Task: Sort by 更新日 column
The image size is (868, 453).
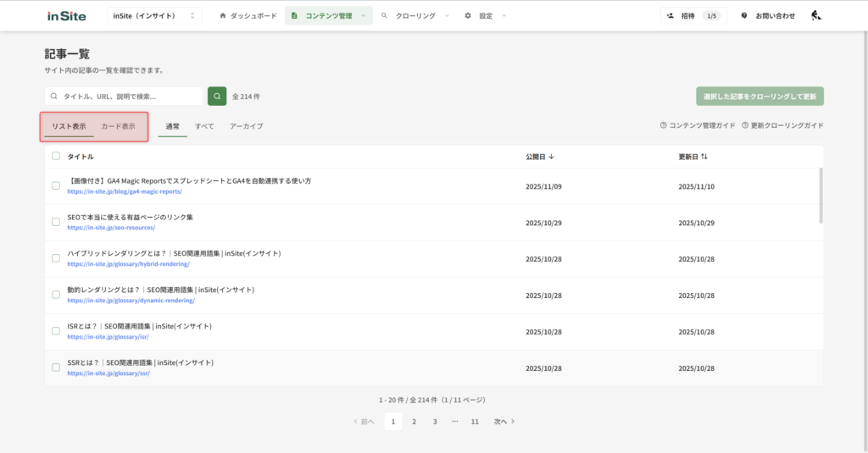Action: click(x=693, y=157)
